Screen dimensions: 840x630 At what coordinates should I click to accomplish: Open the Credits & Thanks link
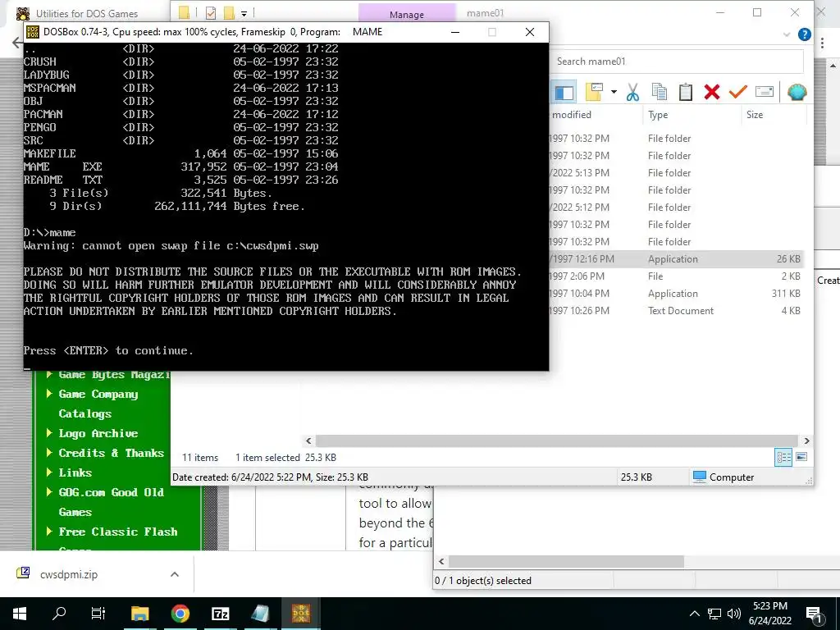[112, 453]
